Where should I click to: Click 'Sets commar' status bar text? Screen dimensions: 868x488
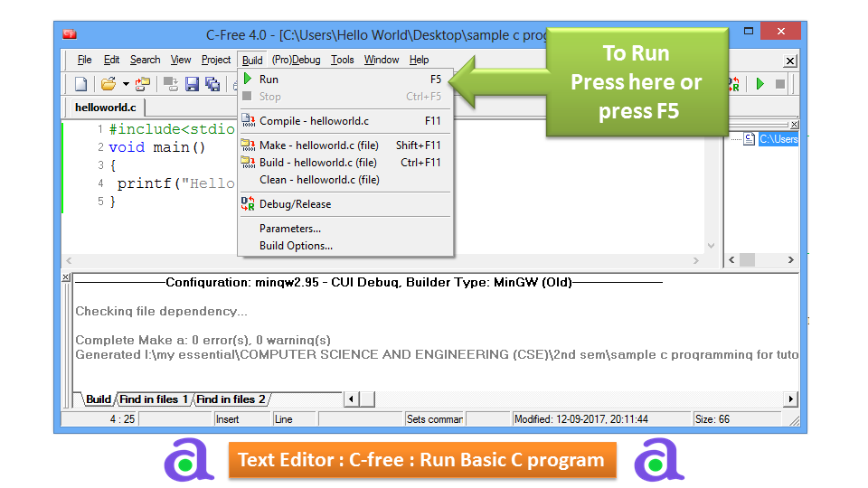(435, 419)
